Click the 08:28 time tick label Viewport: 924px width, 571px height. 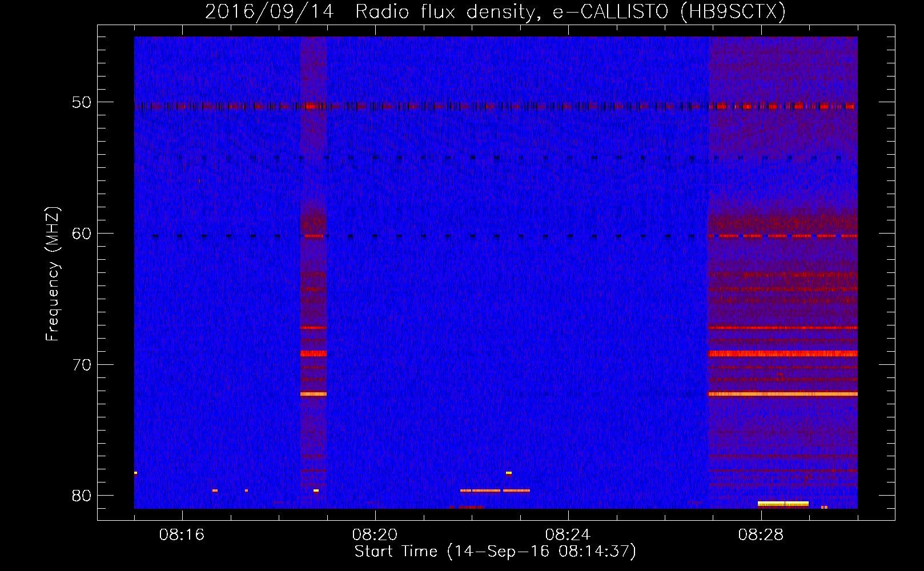pyautogui.click(x=761, y=535)
